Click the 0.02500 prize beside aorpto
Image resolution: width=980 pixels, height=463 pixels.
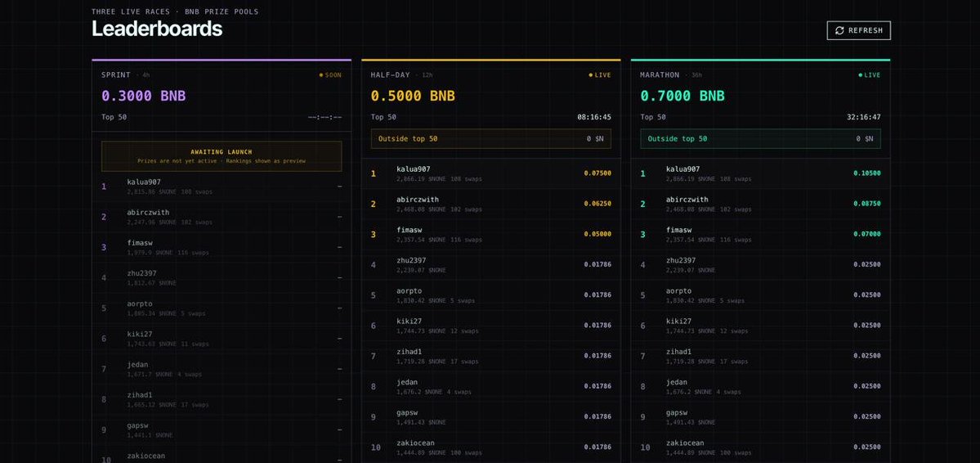(x=867, y=294)
